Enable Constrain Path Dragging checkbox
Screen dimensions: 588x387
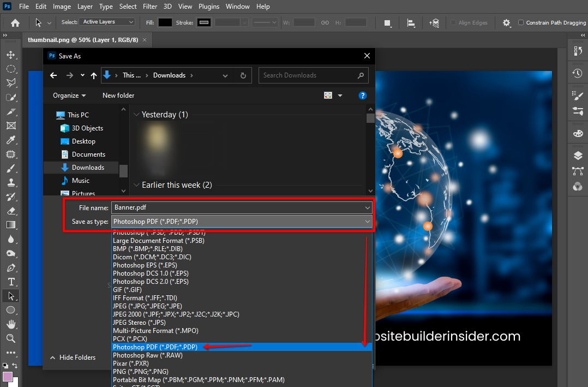coord(521,22)
